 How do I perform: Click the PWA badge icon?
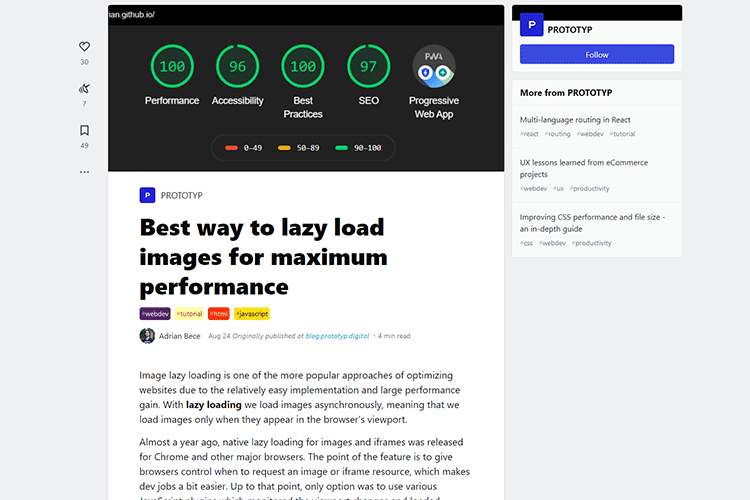(433, 67)
